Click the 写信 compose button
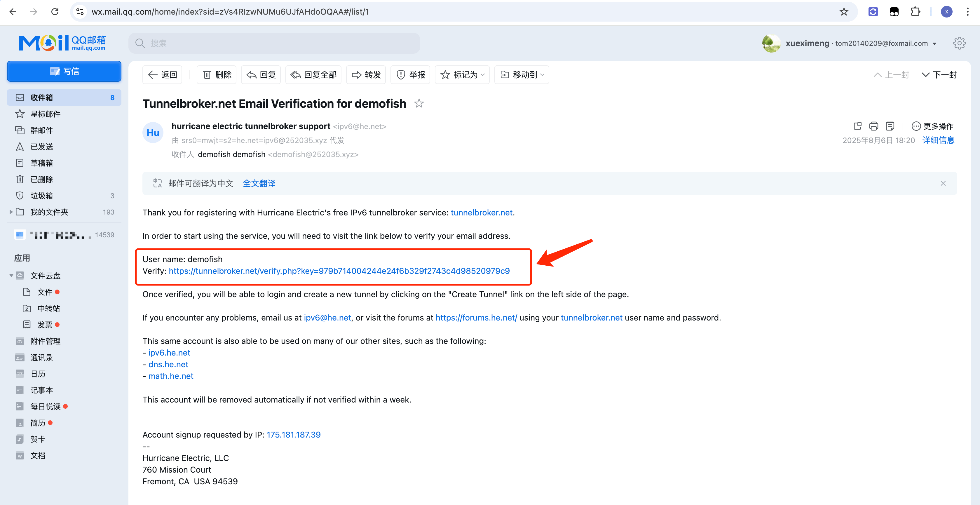The height and width of the screenshot is (505, 980). point(64,71)
